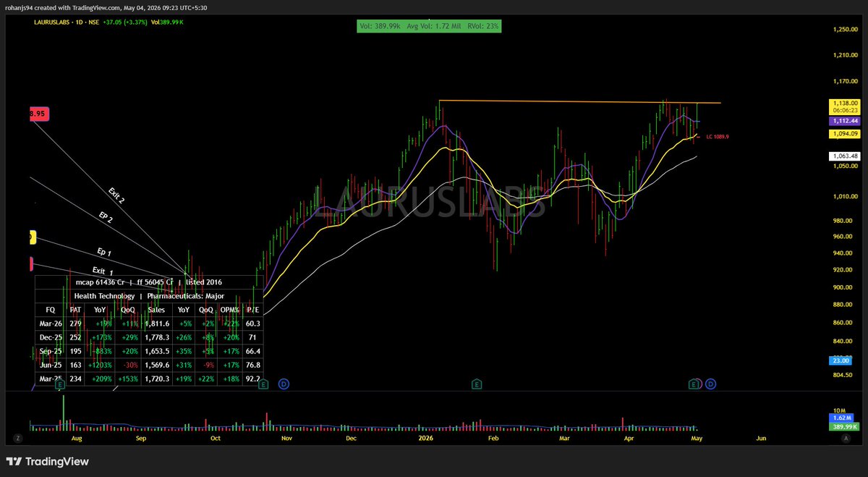Viewport: 868px width, 477px height.
Task: Click the Vol 389.99 K legend value
Action: (167, 23)
